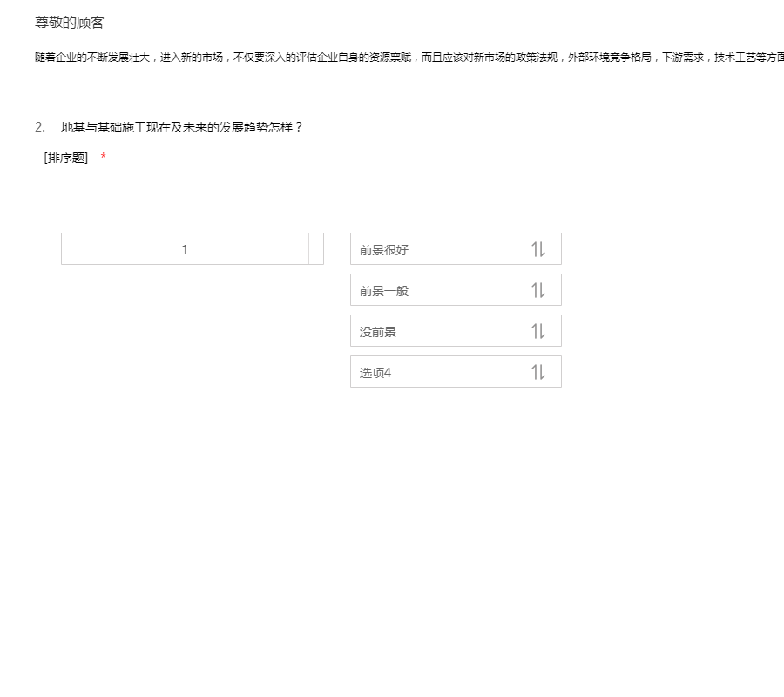This screenshot has width=784, height=697.
Task: Select the 选项4 option text
Action: click(375, 373)
